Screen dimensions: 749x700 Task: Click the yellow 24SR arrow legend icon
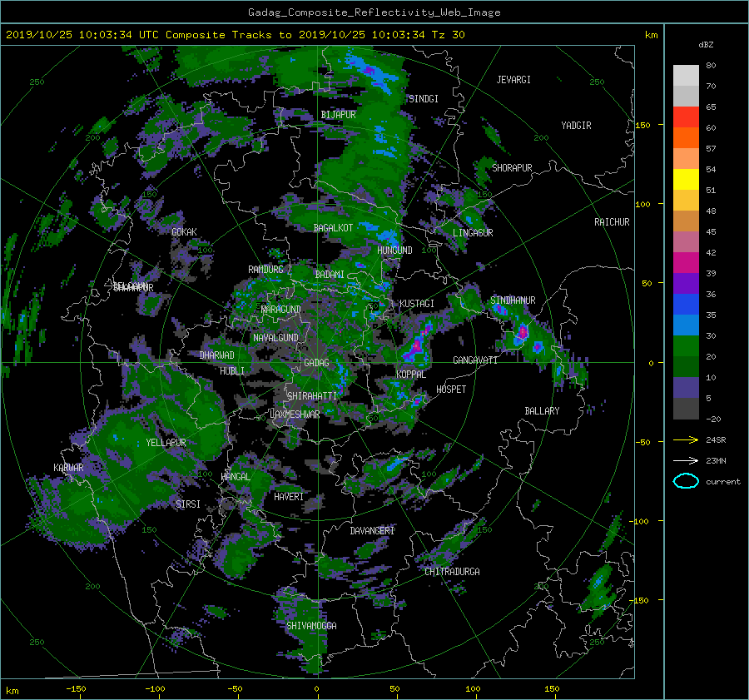686,439
